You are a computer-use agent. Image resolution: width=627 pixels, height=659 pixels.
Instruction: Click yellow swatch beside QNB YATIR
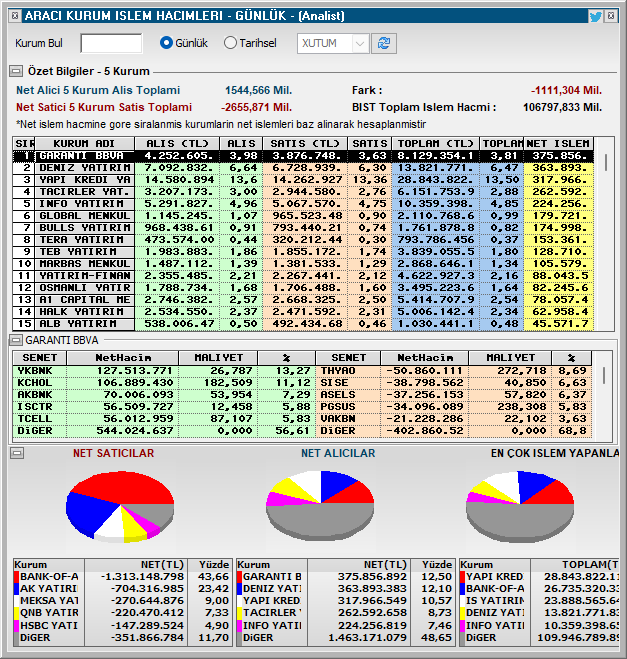coord(16,613)
